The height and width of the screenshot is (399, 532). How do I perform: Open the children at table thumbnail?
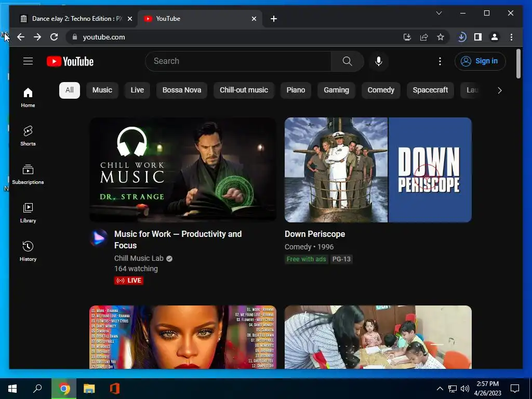tap(378, 337)
